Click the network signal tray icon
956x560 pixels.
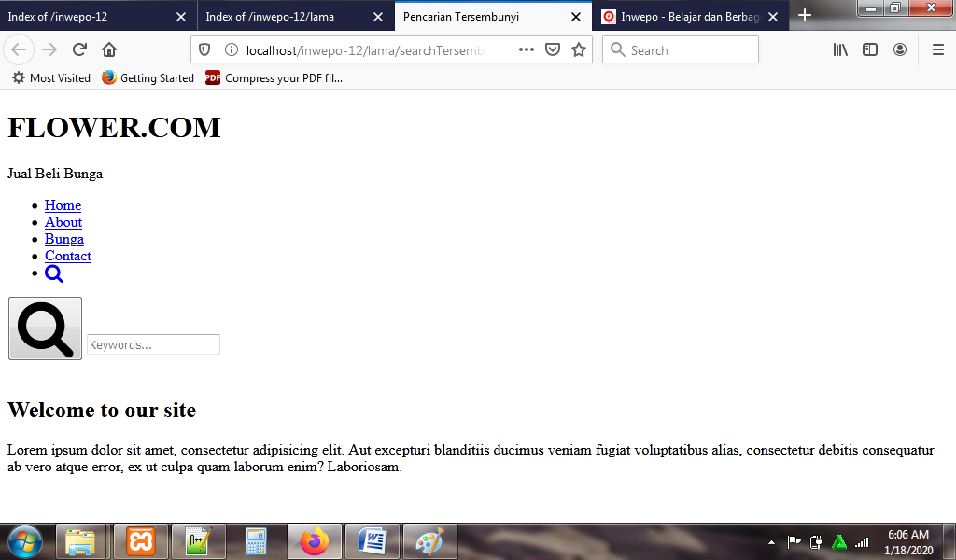pyautogui.click(x=862, y=541)
